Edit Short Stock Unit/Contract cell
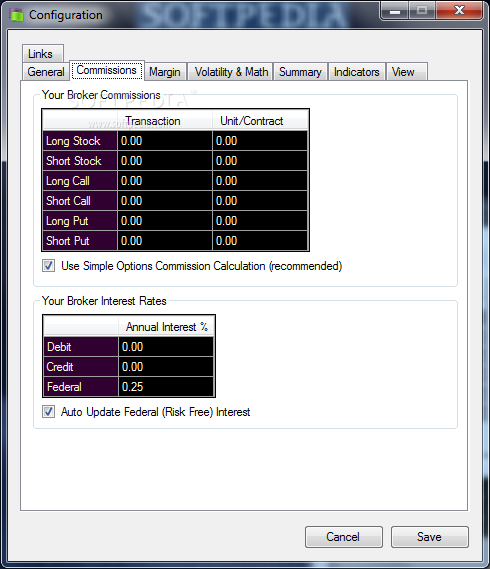 tap(260, 161)
